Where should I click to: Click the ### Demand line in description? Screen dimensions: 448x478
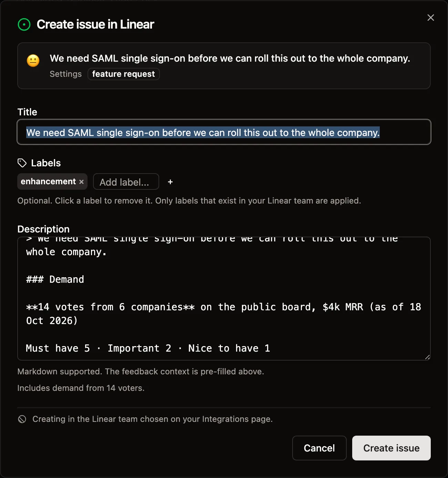55,279
